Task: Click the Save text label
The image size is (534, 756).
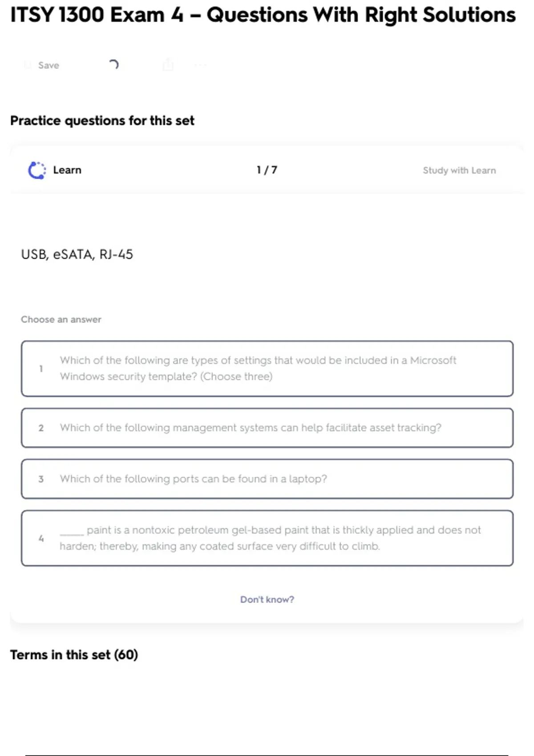Action: click(x=49, y=65)
